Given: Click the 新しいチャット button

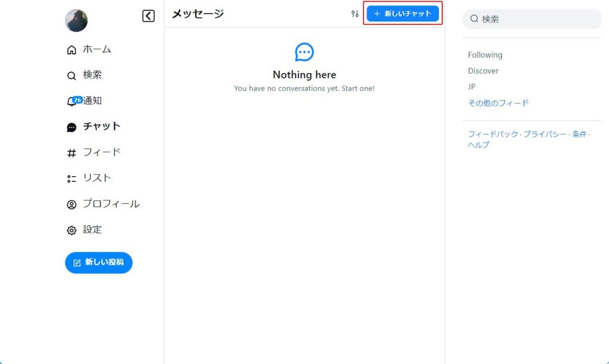Looking at the screenshot, I should [x=403, y=14].
